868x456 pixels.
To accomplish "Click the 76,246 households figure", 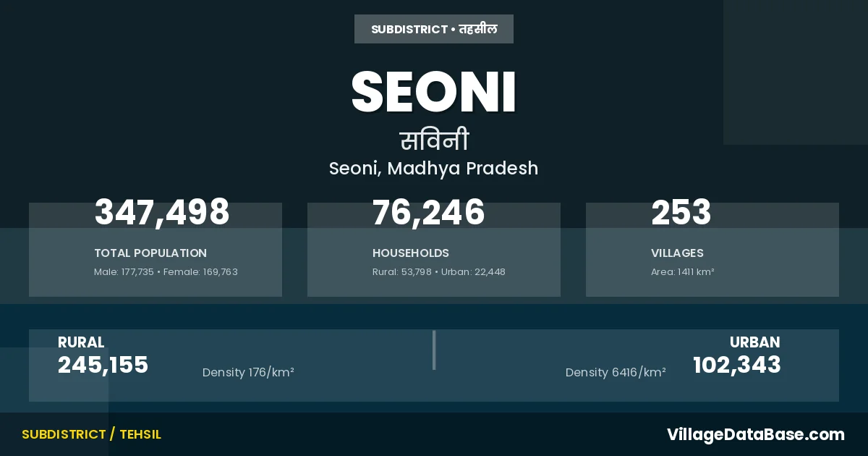I will click(429, 213).
